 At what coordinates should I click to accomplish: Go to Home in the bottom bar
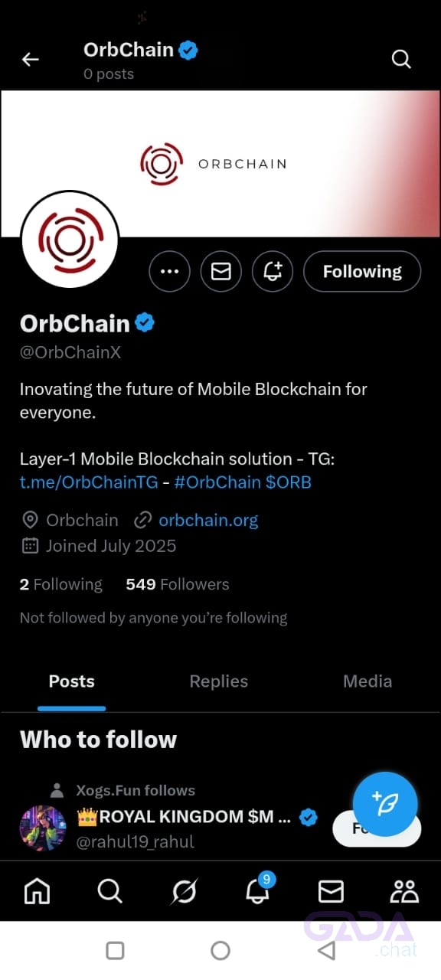[x=37, y=891]
